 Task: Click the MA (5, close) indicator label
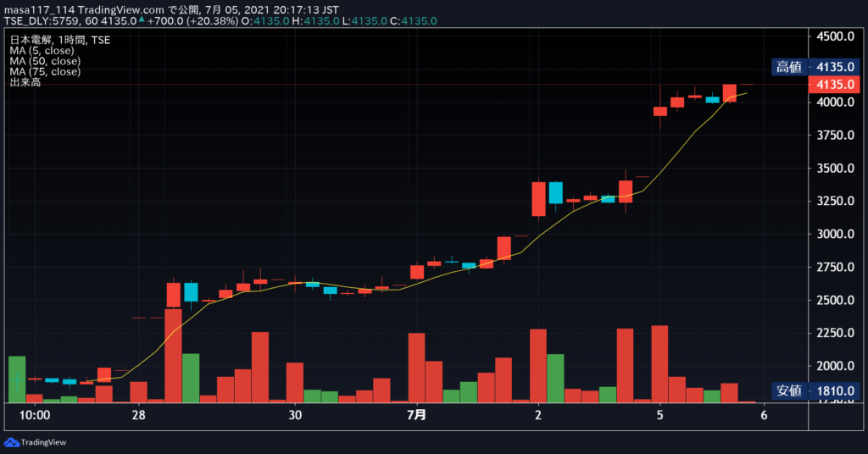click(x=42, y=50)
